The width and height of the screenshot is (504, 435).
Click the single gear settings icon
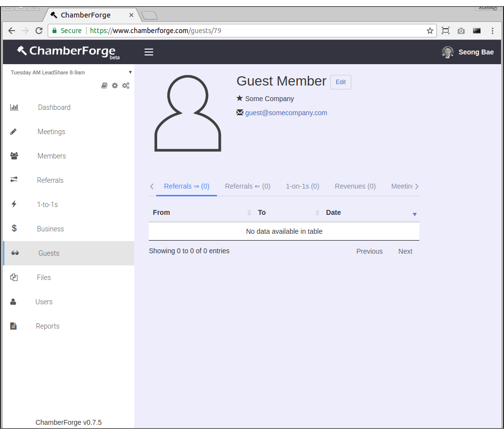click(115, 86)
